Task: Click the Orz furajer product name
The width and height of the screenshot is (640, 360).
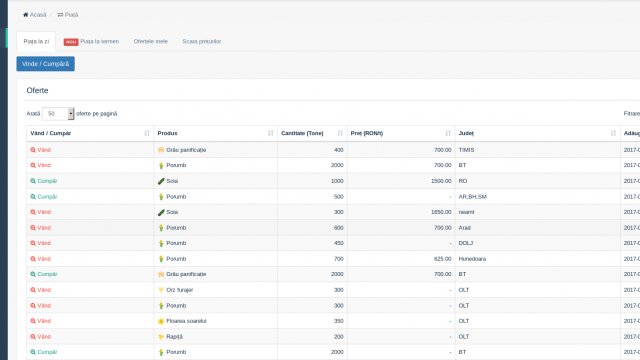Action: click(180, 290)
